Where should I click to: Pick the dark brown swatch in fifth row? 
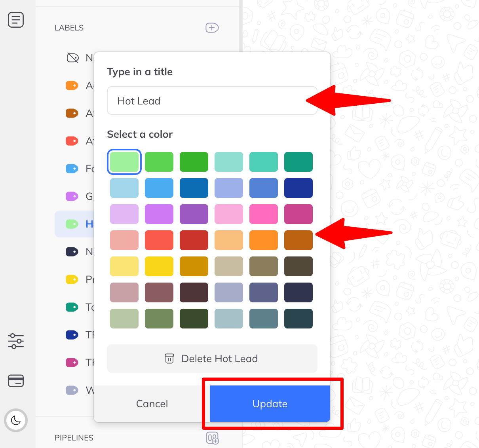coord(298,266)
